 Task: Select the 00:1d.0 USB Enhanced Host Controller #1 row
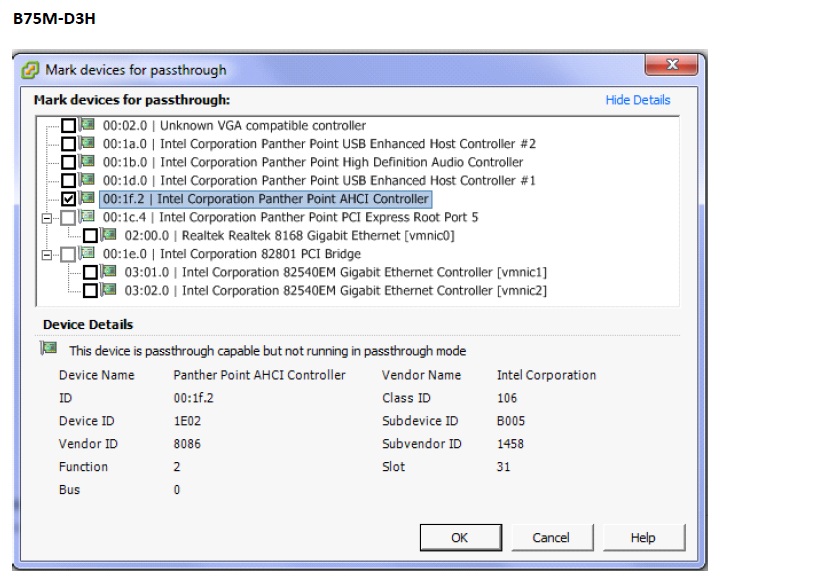pos(319,180)
